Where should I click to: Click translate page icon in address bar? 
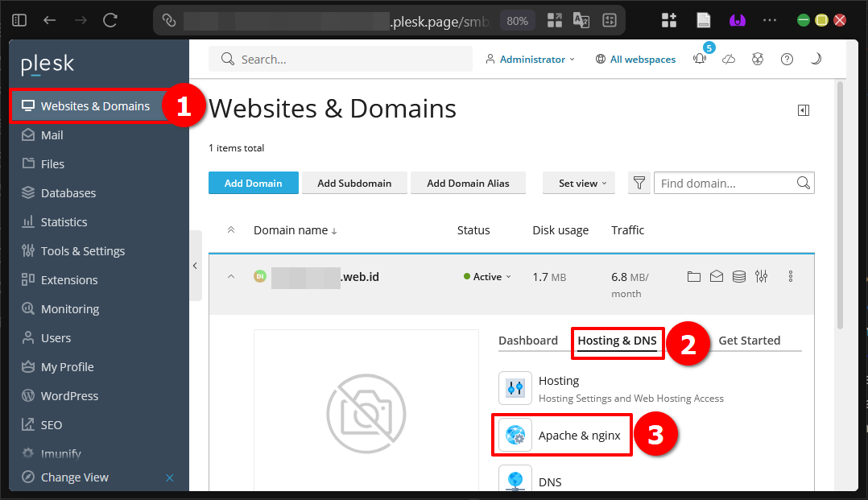pos(581,20)
